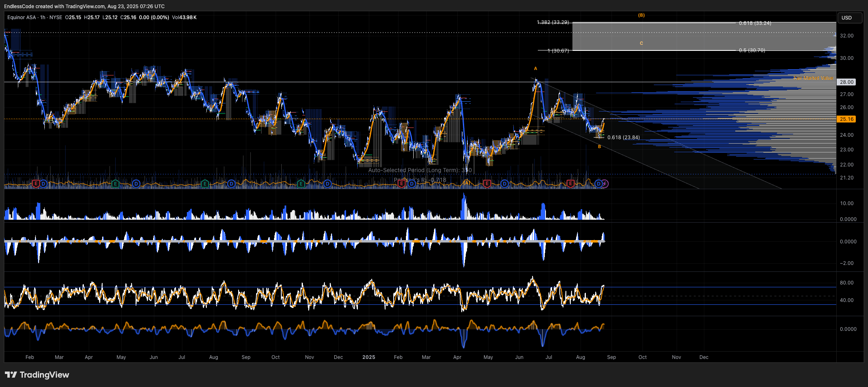Select the 1.382 (33.29) Fibonacci label

tap(553, 22)
